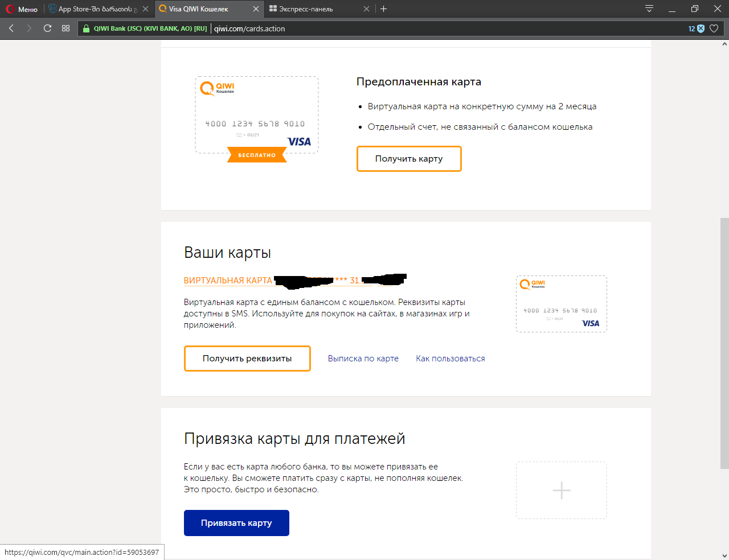Reload the current page
This screenshot has height=560, width=729.
click(x=48, y=28)
